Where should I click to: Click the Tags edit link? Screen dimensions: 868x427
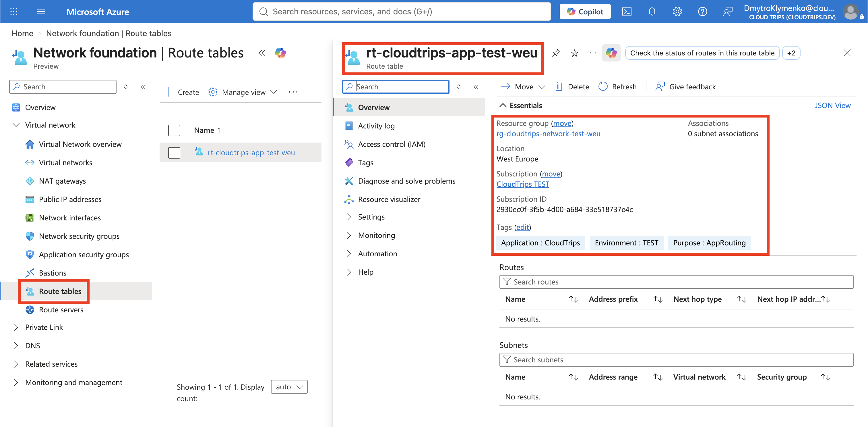click(523, 227)
